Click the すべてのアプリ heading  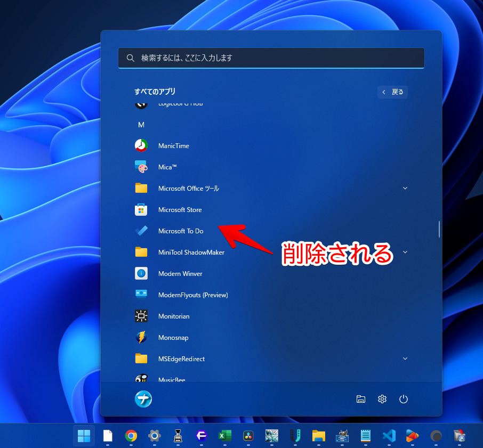[155, 92]
